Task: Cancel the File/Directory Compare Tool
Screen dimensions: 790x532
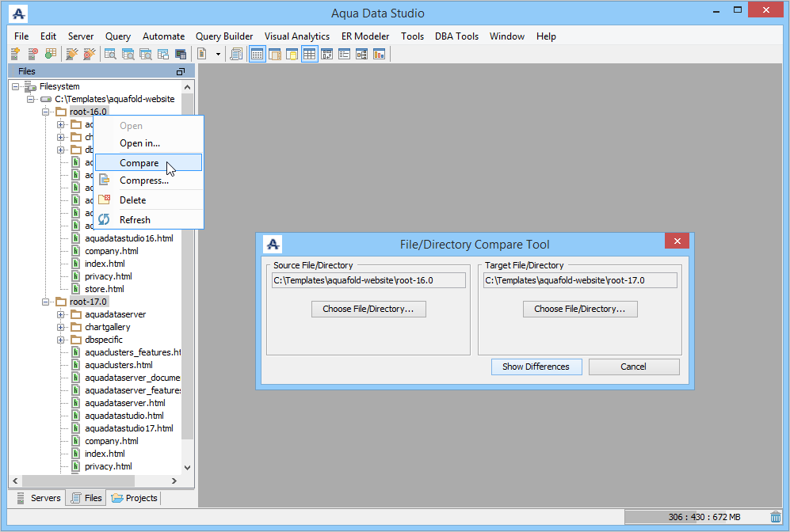Action: [633, 367]
